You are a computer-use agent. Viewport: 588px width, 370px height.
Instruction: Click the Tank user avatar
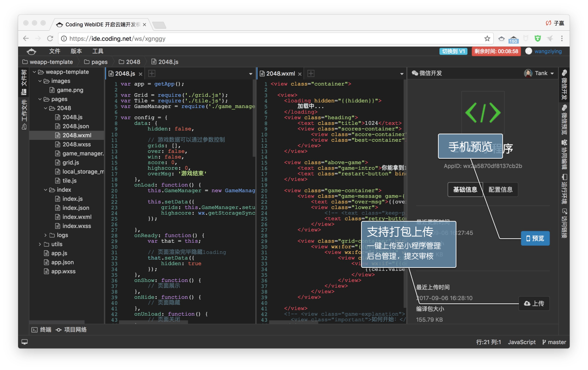(x=528, y=73)
